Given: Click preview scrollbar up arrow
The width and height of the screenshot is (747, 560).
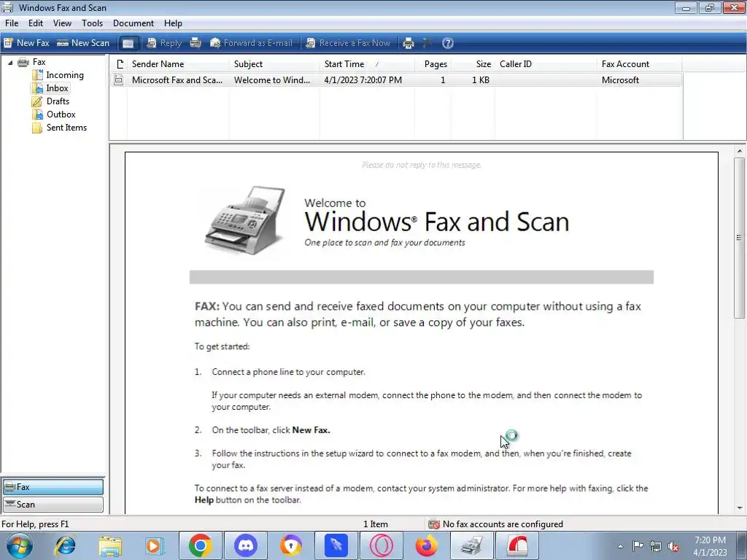Looking at the screenshot, I should pyautogui.click(x=740, y=151).
